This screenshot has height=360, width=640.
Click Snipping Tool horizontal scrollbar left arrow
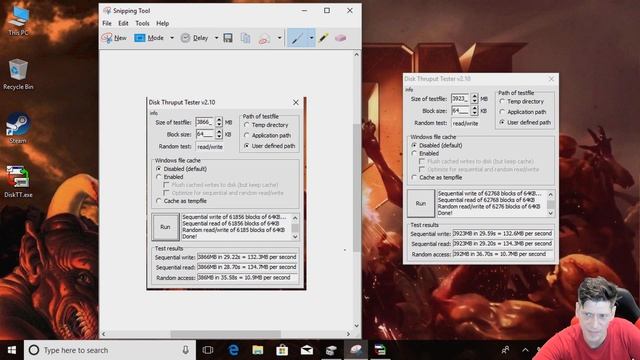103,334
